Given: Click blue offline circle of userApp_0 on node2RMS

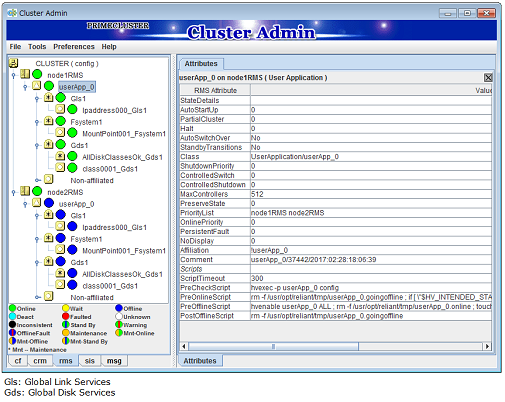Looking at the screenshot, I should (x=49, y=203).
